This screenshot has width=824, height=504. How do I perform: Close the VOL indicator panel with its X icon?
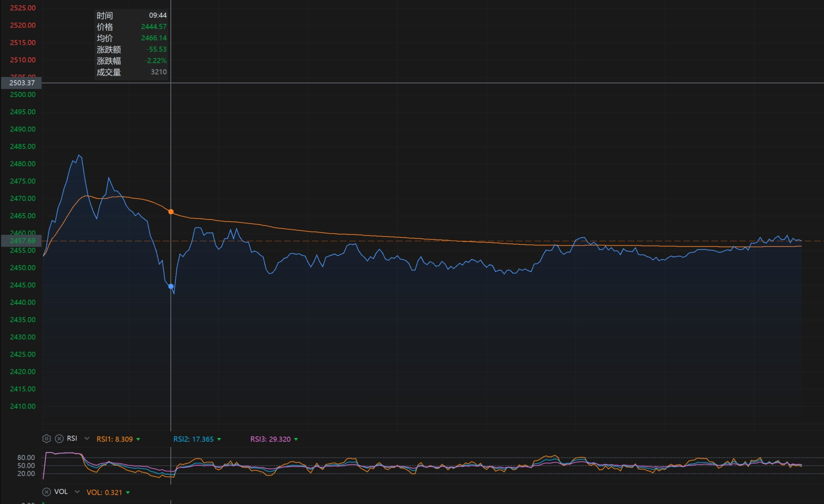pyautogui.click(x=46, y=492)
